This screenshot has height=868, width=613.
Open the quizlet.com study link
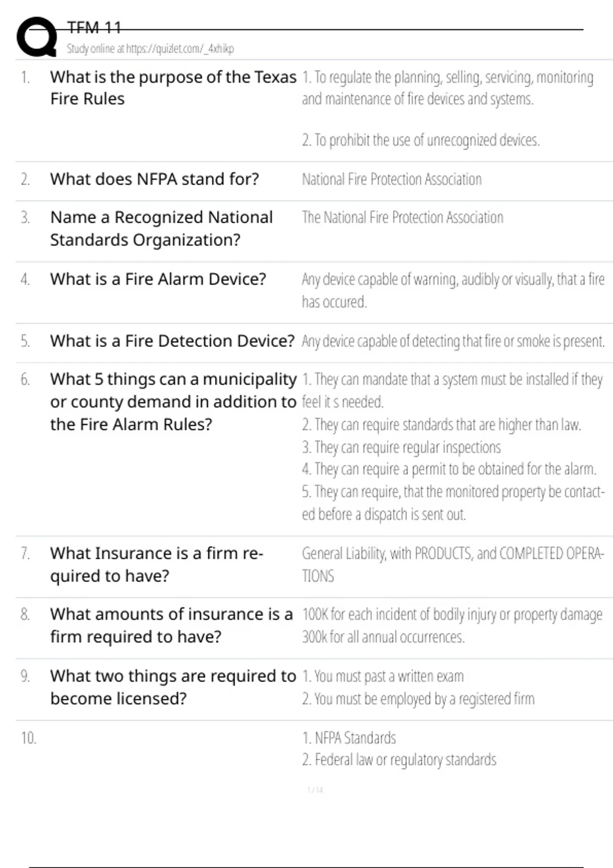150,49
